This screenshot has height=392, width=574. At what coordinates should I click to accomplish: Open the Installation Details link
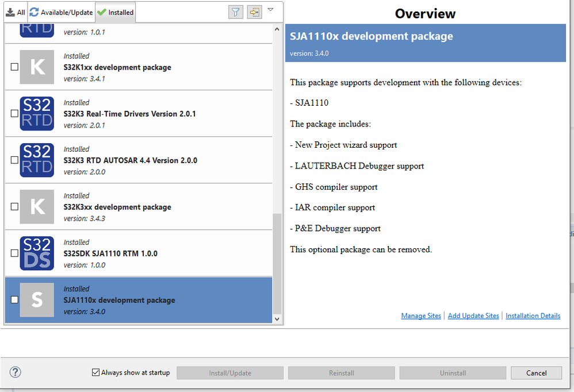pyautogui.click(x=533, y=316)
